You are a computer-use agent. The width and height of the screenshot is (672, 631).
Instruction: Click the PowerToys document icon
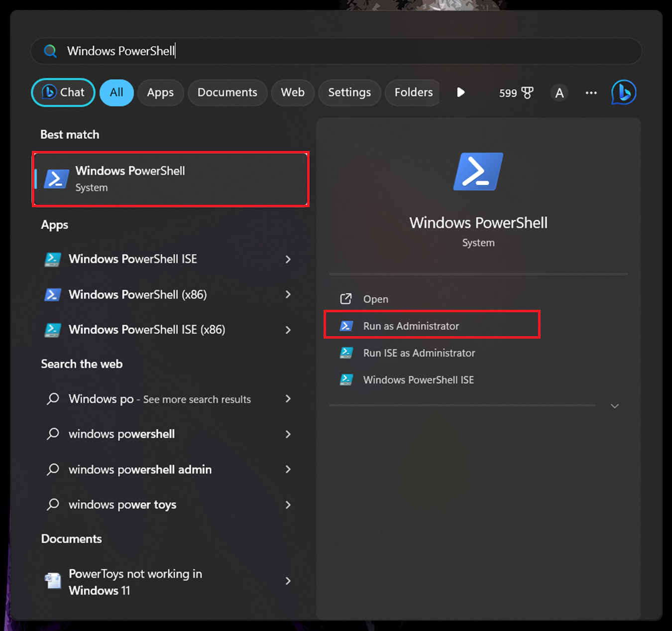(53, 581)
